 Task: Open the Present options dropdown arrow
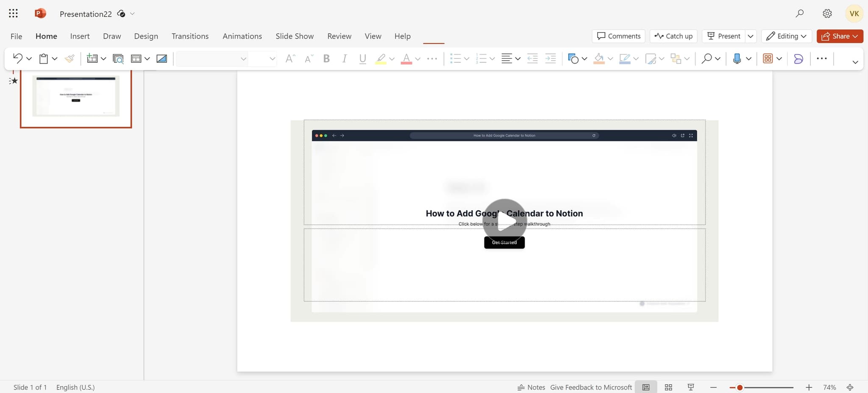(751, 36)
